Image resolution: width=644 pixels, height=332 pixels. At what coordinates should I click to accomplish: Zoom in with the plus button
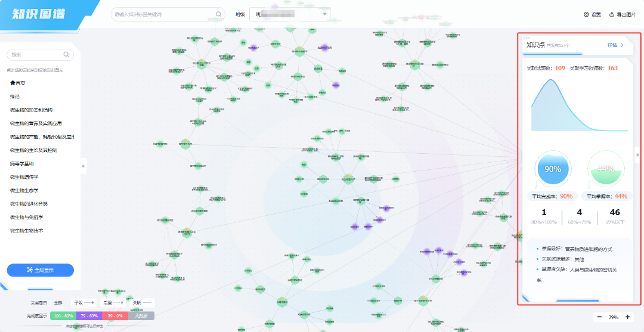[x=628, y=318]
